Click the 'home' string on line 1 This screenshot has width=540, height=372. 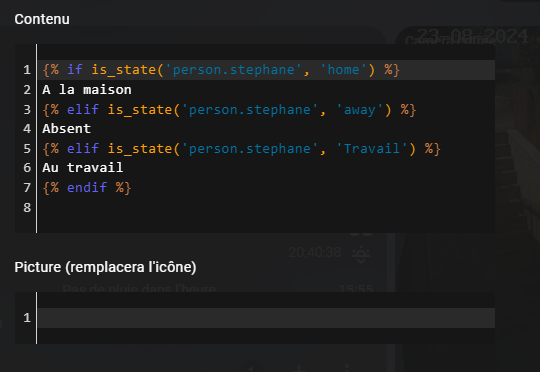343,70
